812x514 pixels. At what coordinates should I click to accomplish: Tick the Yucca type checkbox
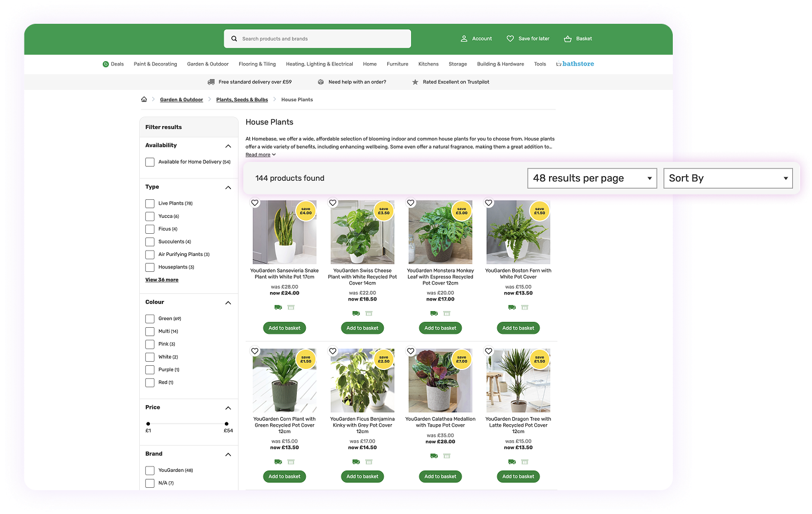pyautogui.click(x=150, y=216)
